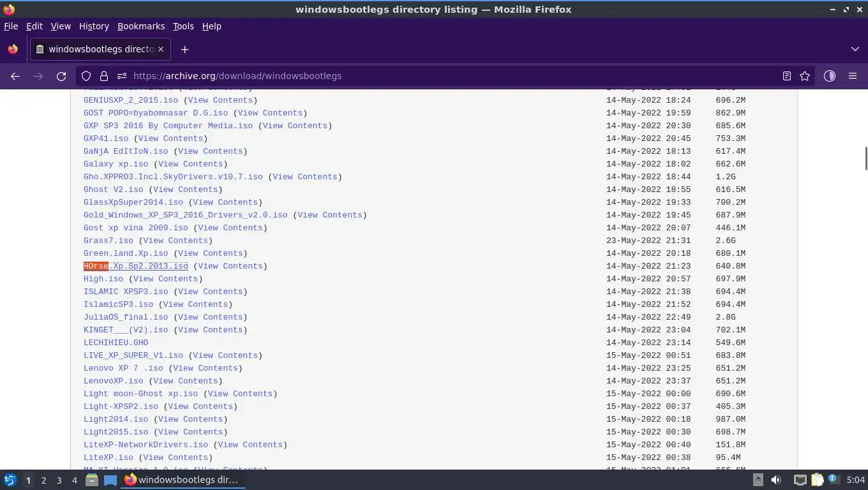Image resolution: width=868 pixels, height=490 pixels.
Task: Download GENIUSXP_2_2015.iso
Action: pos(131,100)
